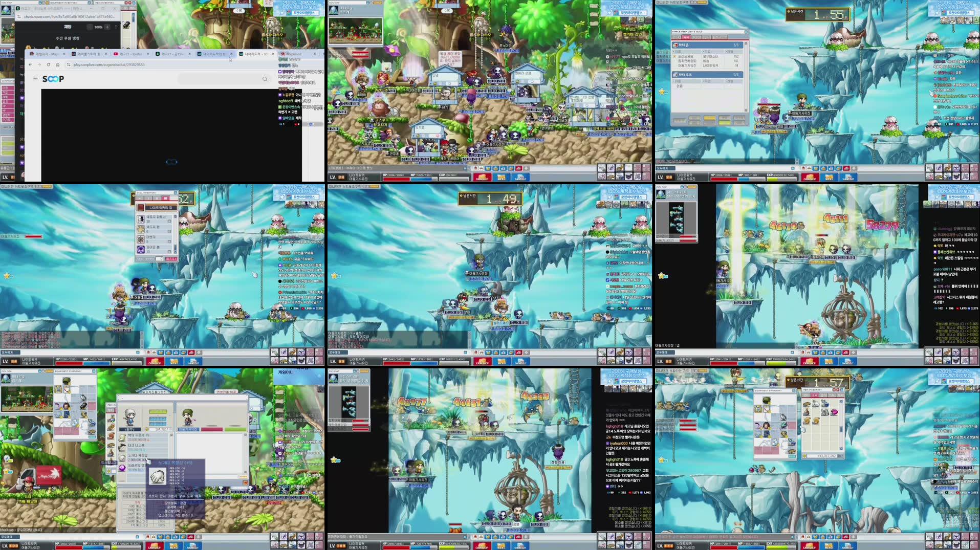Open CashShop in crowded town shop panel
Screen dimensions: 980x550
(482, 178)
